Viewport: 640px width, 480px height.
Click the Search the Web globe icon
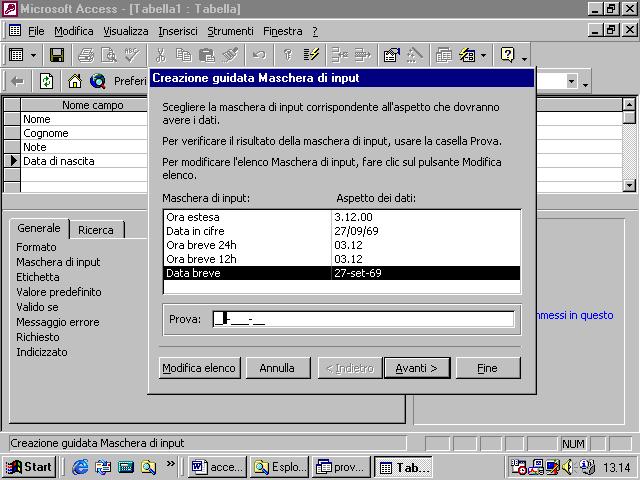(98, 81)
